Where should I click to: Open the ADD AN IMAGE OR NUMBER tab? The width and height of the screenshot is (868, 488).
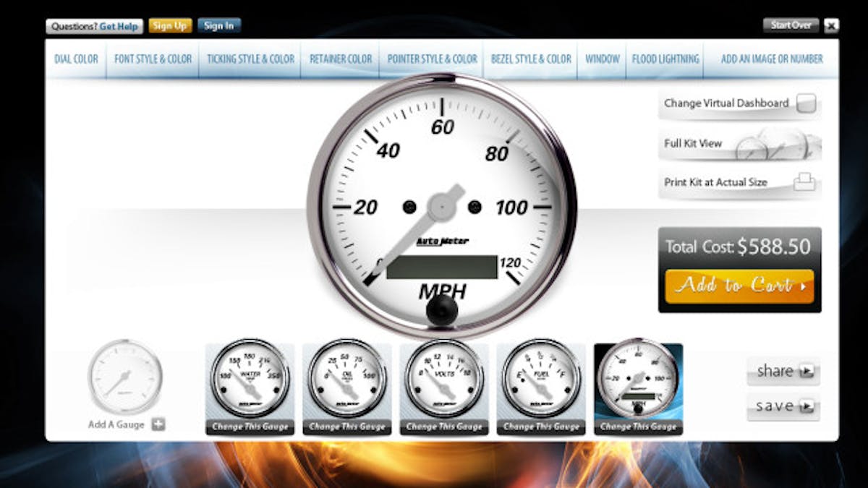(772, 59)
